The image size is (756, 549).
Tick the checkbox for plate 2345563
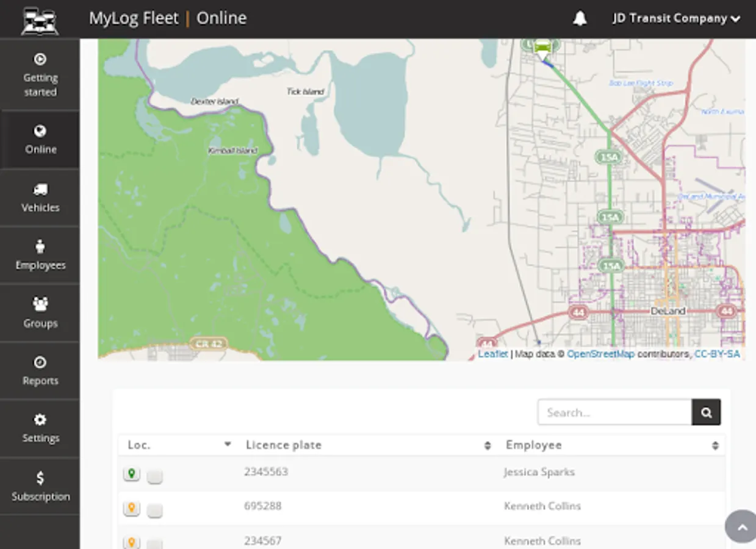point(155,476)
